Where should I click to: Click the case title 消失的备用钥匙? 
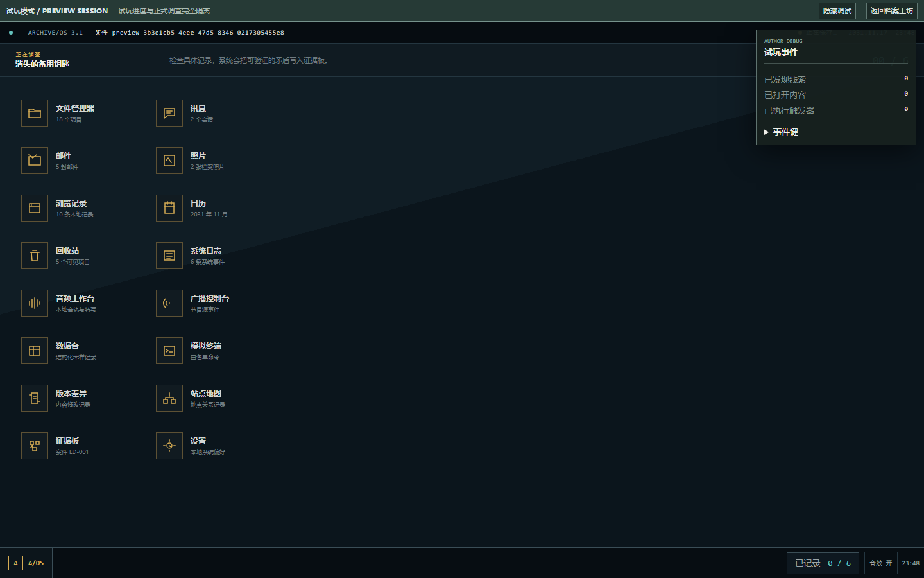pos(42,64)
